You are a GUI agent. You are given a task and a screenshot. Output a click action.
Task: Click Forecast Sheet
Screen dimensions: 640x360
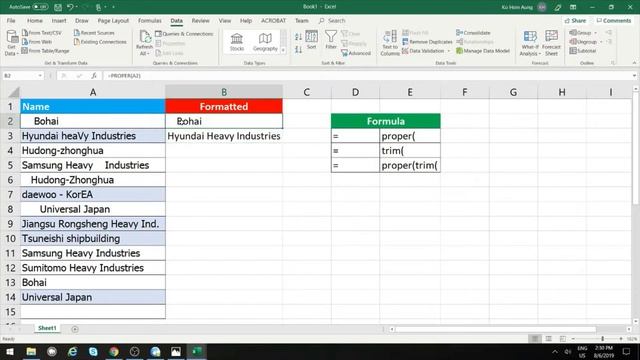click(551, 42)
